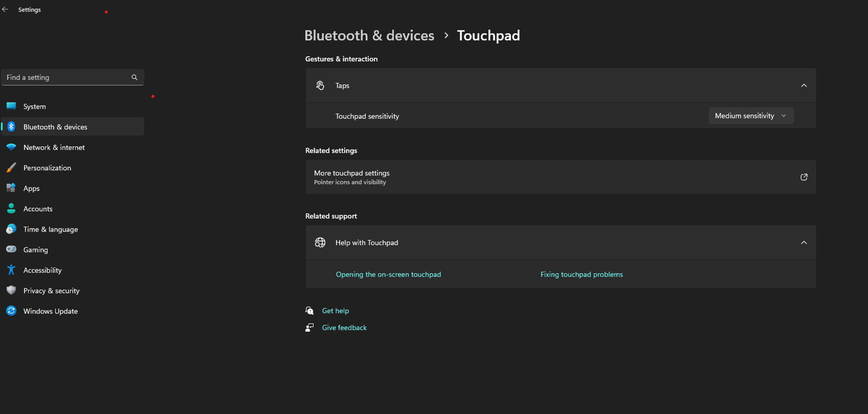Viewport: 868px width, 414px height.
Task: Open 'Fixing touchpad problems' help link
Action: pyautogui.click(x=581, y=275)
